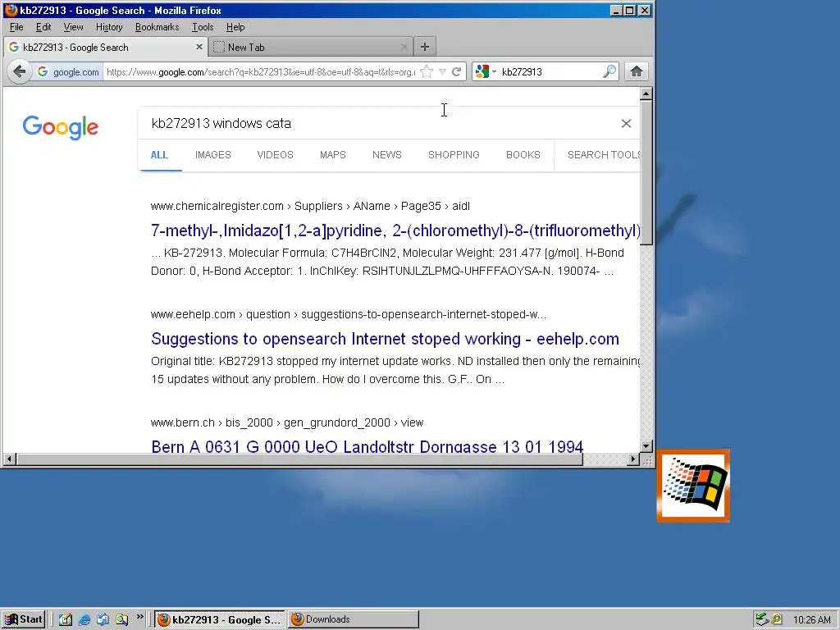840x630 pixels.
Task: Open the Tools menu
Action: coord(203,27)
